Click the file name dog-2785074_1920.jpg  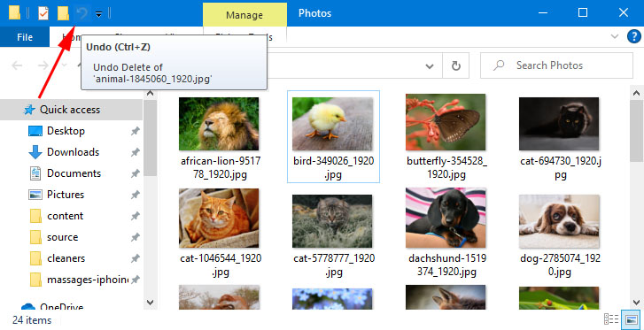point(559,265)
